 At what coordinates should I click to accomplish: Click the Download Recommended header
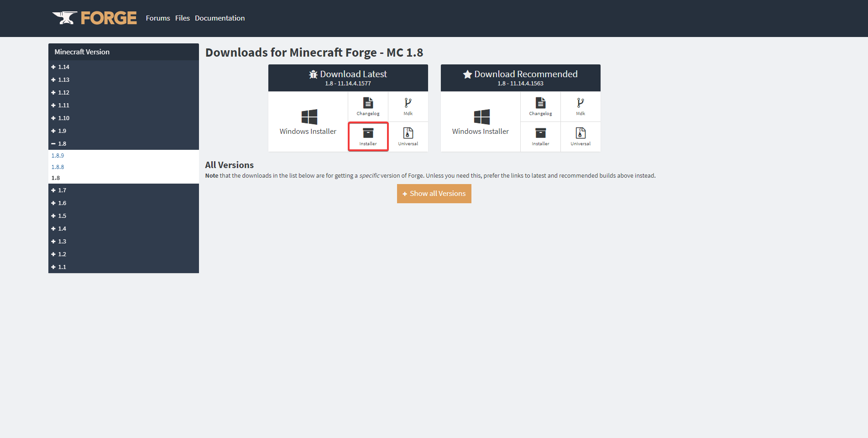click(x=521, y=78)
